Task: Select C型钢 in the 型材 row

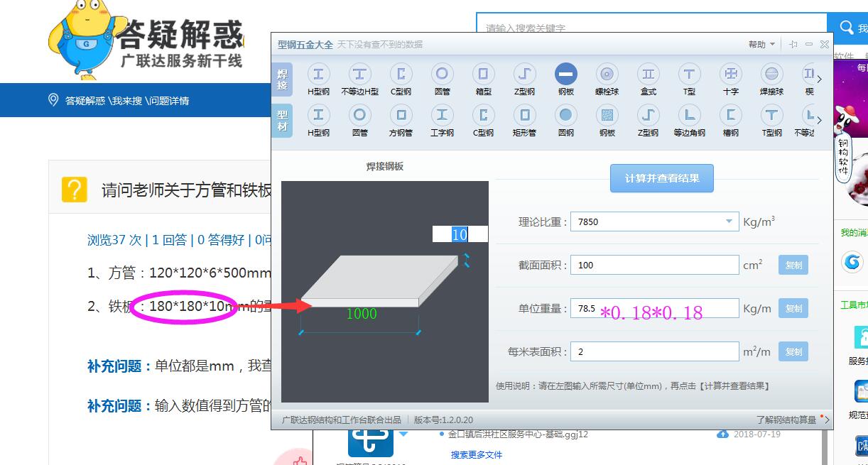Action: point(483,120)
